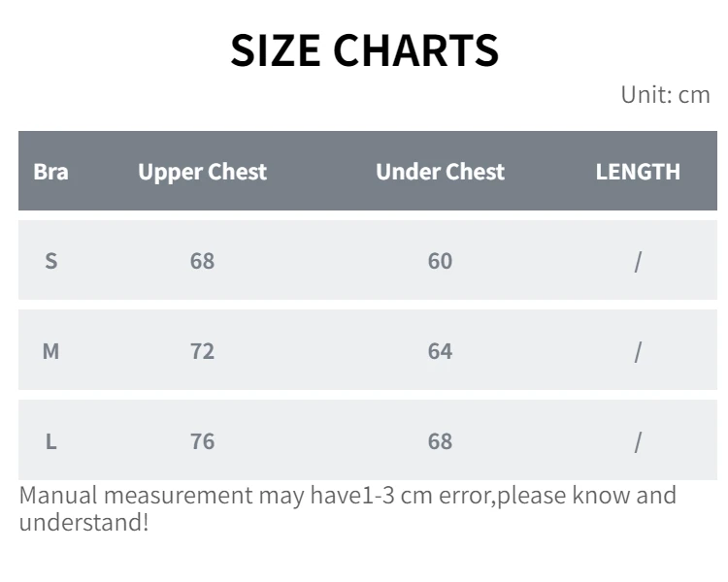
Task: Click under chest value 60
Action: (x=440, y=261)
